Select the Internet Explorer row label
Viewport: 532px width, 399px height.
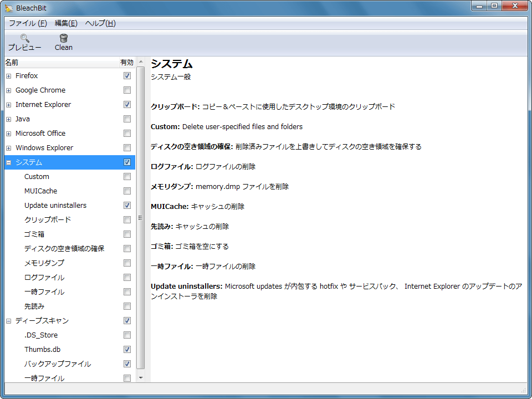[43, 105]
